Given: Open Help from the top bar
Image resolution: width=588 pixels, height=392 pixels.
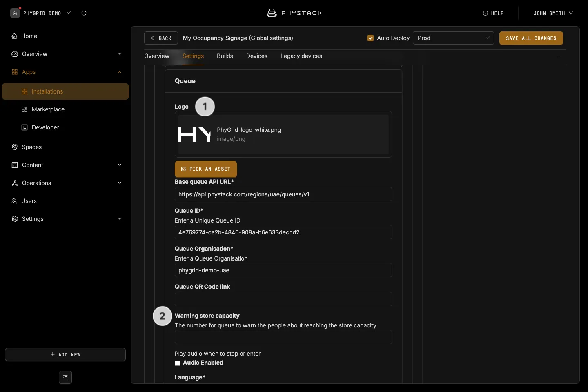Looking at the screenshot, I should tap(493, 13).
